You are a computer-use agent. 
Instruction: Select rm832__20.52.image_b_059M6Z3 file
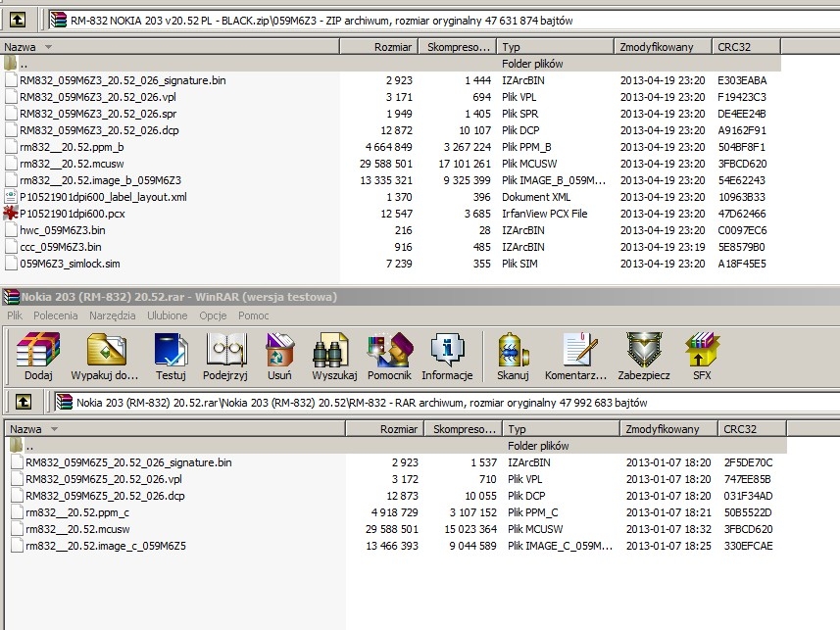click(100, 180)
